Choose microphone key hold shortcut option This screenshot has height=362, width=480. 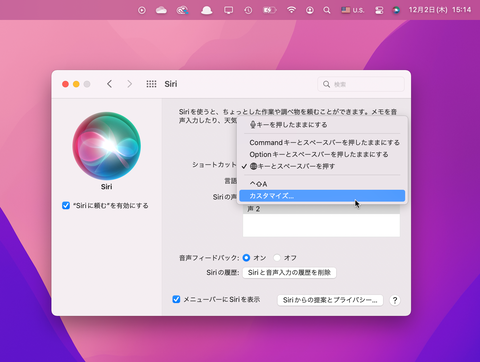(323, 125)
